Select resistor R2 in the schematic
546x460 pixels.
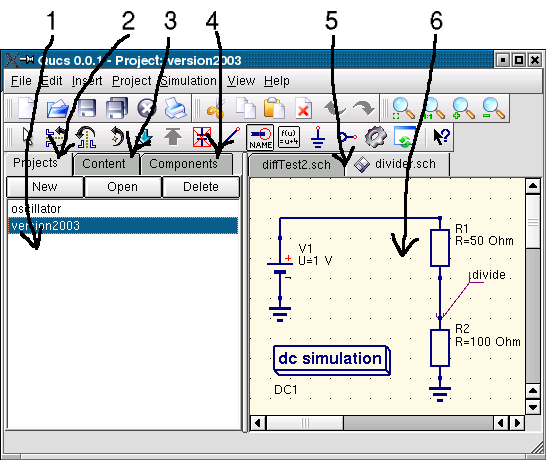440,348
